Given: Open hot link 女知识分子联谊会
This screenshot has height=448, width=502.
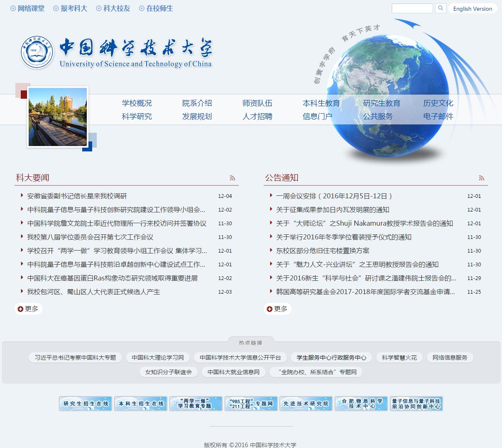Looking at the screenshot, I should tap(169, 372).
